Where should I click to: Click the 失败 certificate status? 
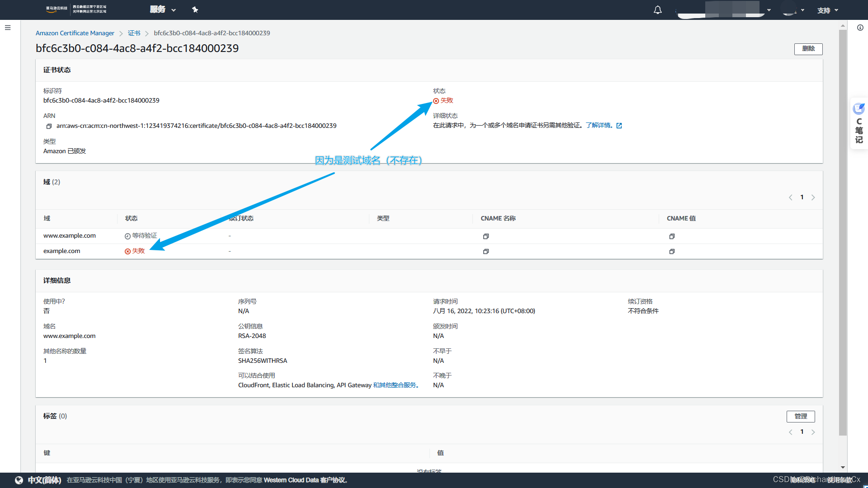click(443, 100)
